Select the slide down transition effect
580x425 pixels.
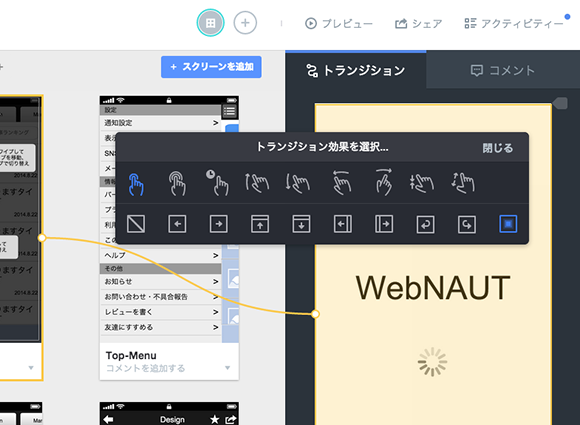[301, 224]
